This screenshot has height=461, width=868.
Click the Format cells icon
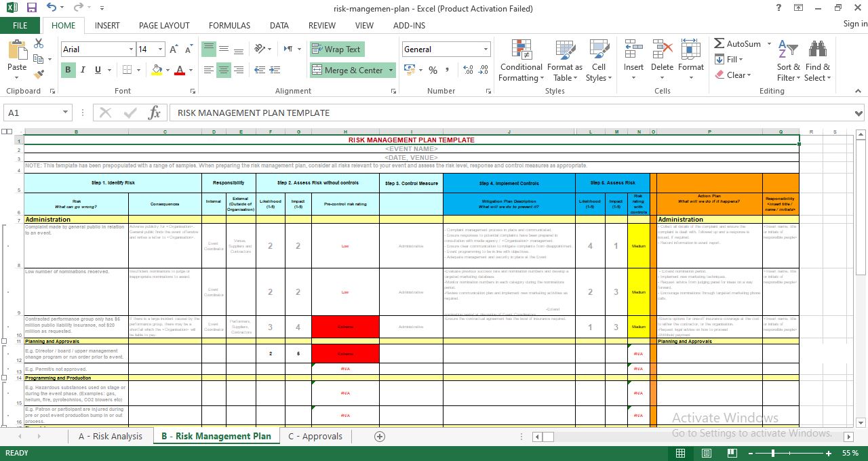(x=690, y=49)
